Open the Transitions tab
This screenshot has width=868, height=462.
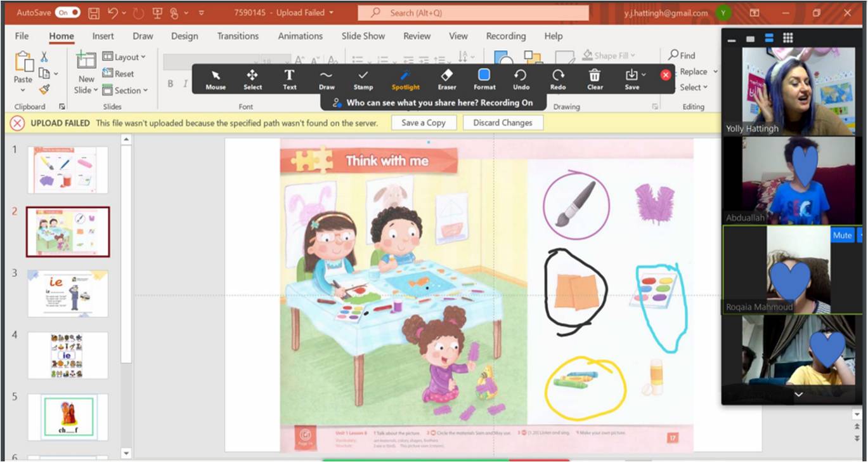238,36
